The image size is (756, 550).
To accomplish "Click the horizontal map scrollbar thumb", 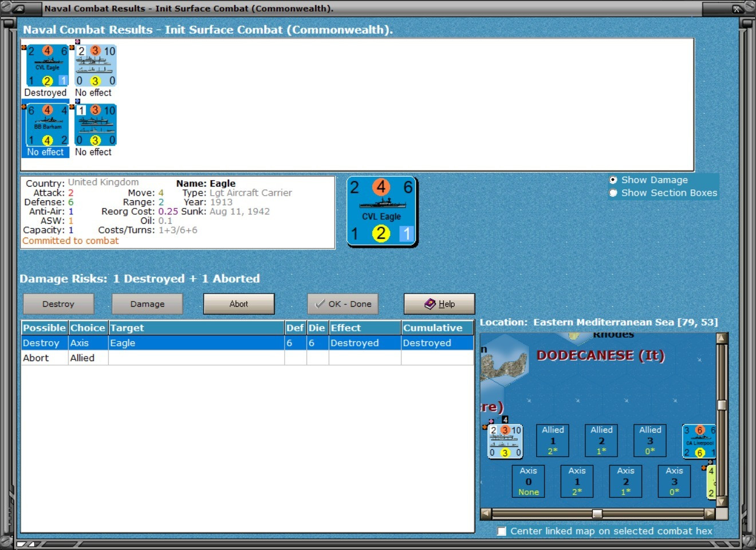I will click(x=597, y=513).
